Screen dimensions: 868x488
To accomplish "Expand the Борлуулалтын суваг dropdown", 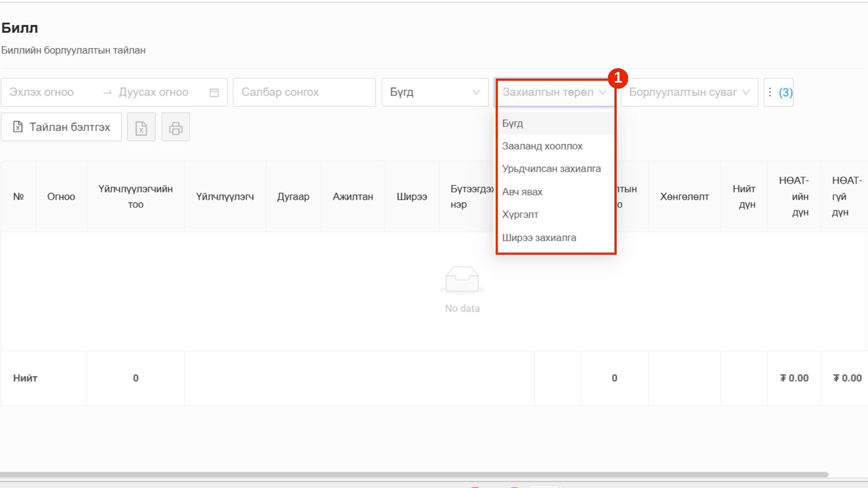I will click(x=689, y=93).
